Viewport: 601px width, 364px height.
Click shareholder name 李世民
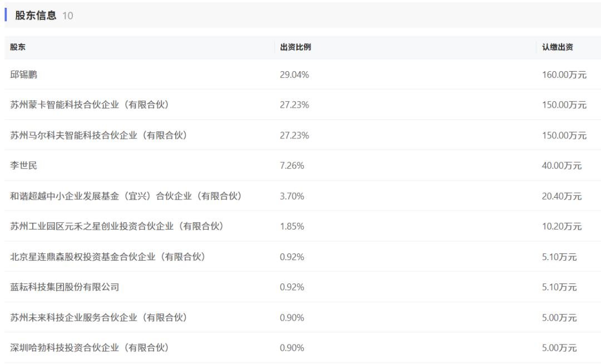24,166
